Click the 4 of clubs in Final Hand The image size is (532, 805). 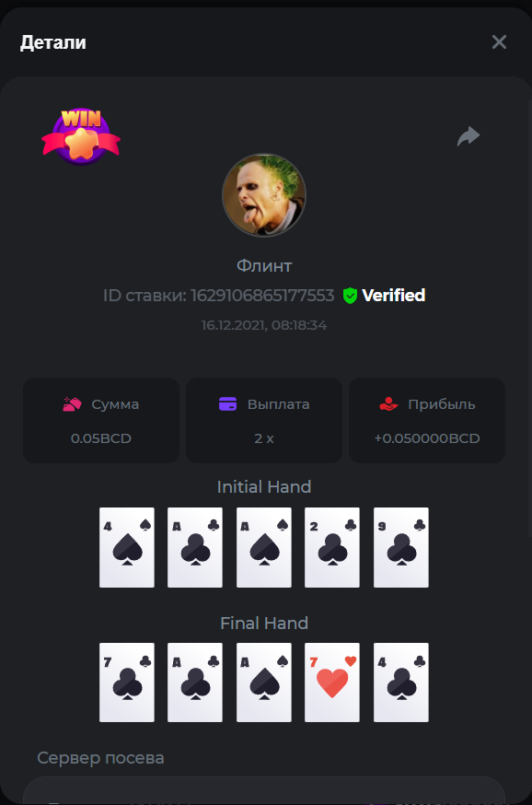tap(400, 682)
